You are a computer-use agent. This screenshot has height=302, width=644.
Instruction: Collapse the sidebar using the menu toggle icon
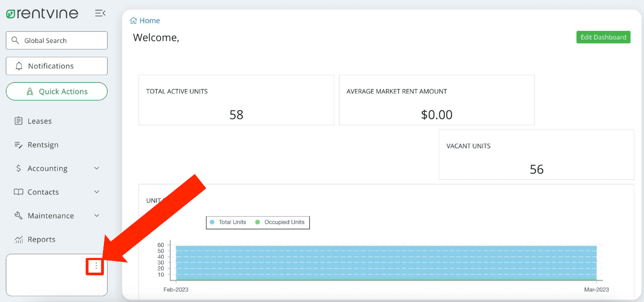[x=100, y=13]
